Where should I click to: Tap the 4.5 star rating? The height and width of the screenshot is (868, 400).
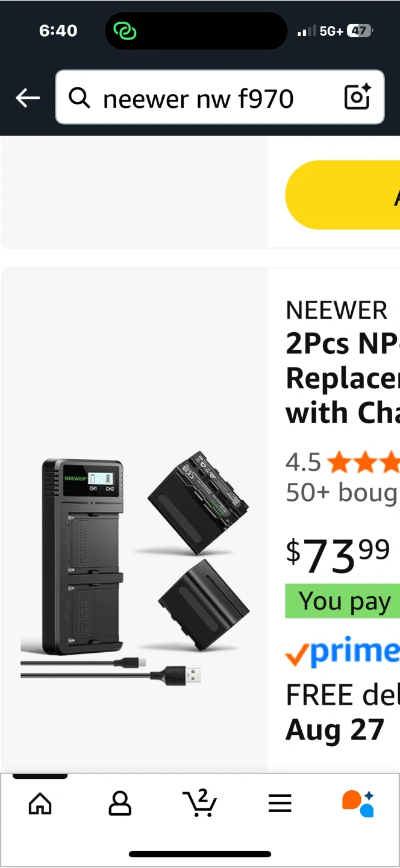(x=342, y=462)
